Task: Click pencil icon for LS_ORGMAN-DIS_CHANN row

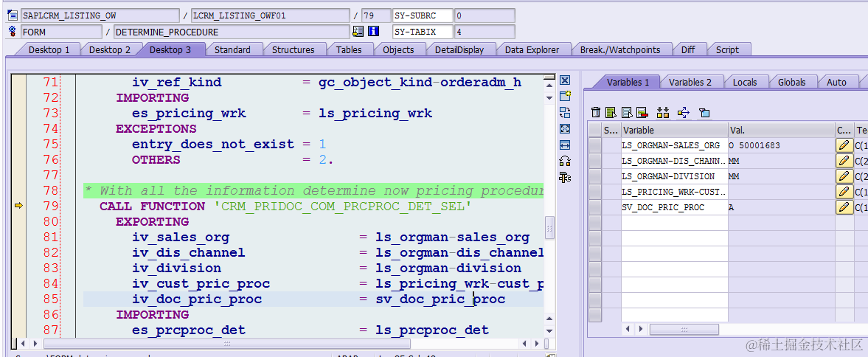Action: click(x=844, y=161)
